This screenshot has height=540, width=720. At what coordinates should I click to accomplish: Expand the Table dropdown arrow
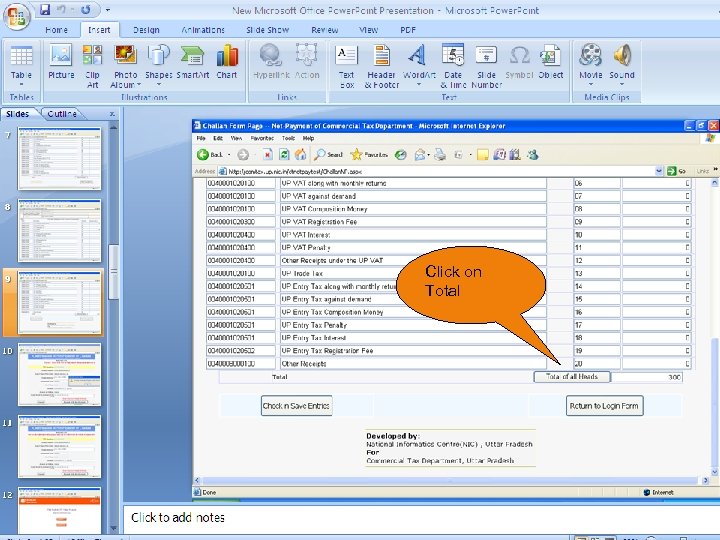point(21,85)
